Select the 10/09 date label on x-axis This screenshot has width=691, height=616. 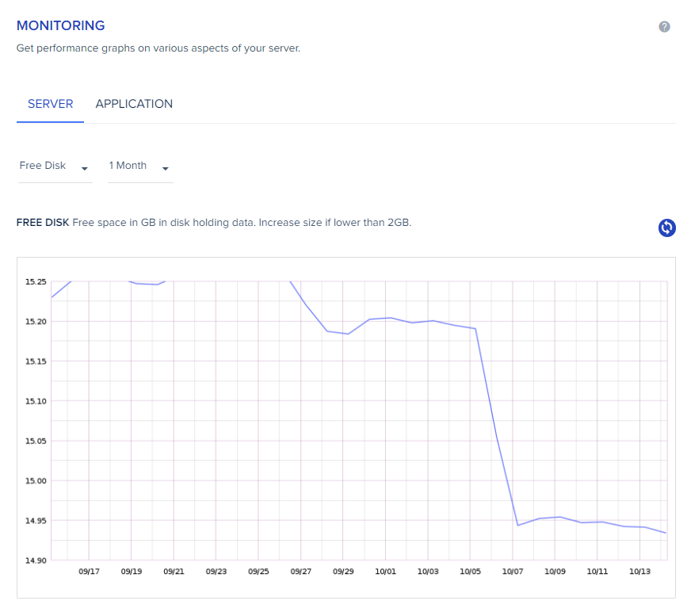coord(555,571)
